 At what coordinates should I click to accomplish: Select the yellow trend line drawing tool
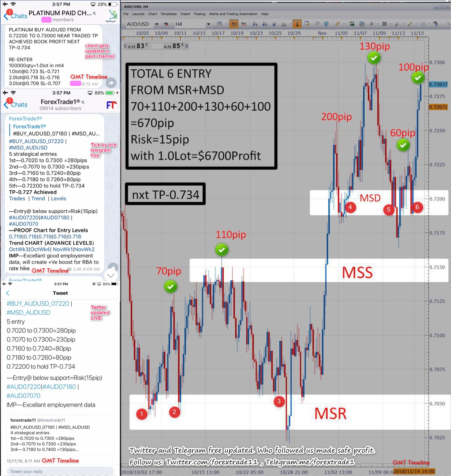pos(410,24)
